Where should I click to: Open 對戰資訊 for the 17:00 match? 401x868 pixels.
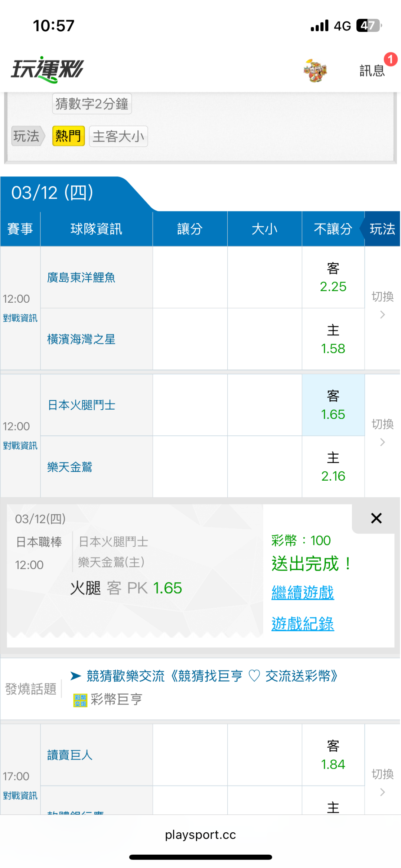[20, 796]
